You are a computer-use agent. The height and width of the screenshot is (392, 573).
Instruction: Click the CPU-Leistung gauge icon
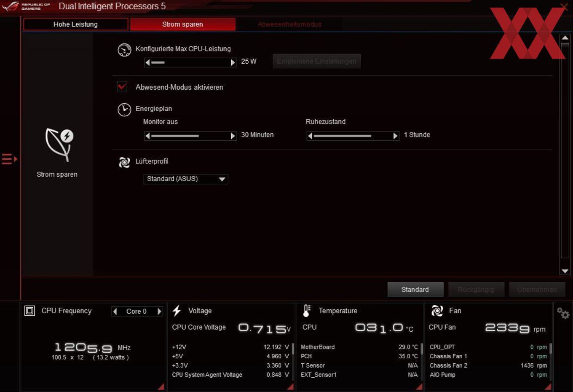pyautogui.click(x=124, y=50)
